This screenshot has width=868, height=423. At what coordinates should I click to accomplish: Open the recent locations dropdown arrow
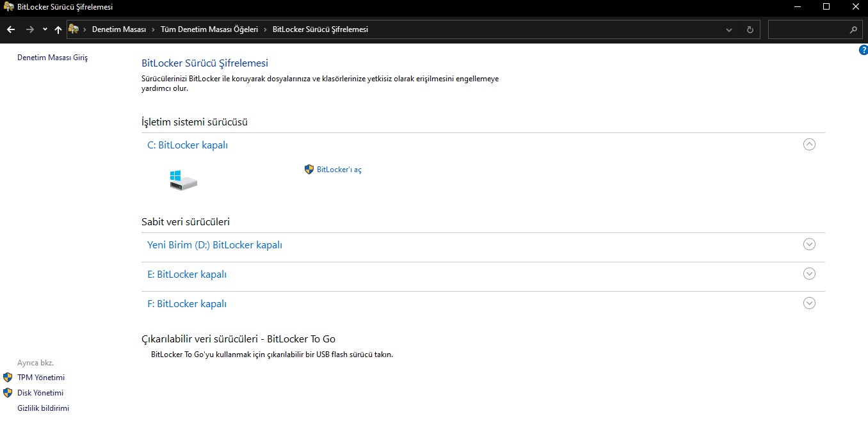45,29
